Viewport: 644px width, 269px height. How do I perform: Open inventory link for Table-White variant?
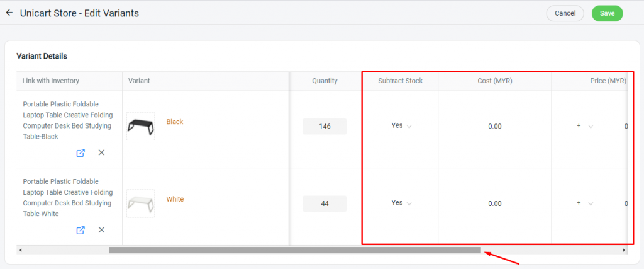pos(80,230)
